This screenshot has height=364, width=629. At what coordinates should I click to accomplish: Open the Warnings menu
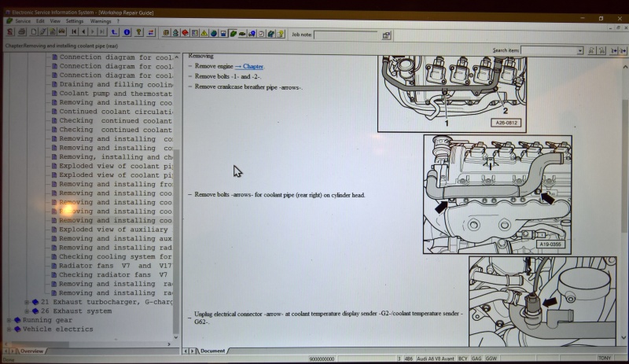point(101,21)
